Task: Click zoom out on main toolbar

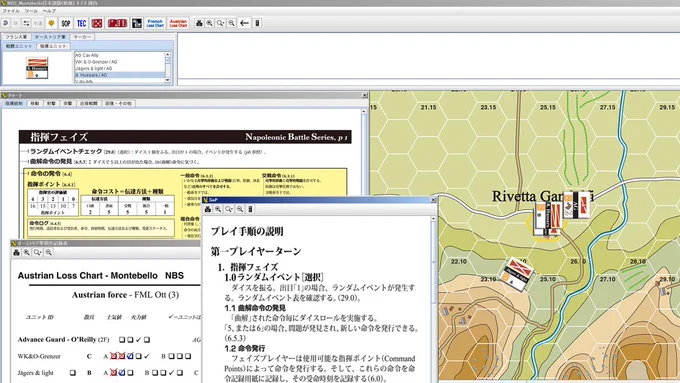Action: pos(232,23)
